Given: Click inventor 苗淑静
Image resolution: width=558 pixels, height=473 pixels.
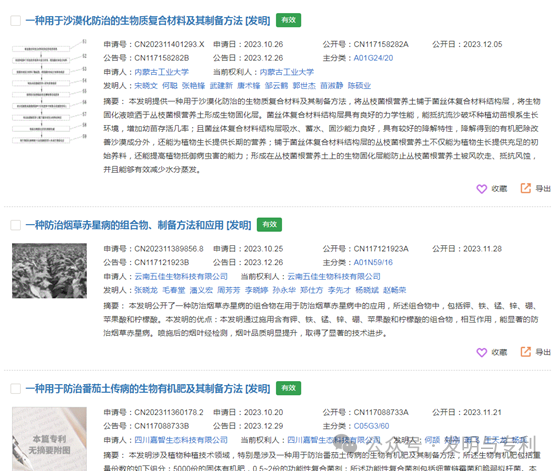Looking at the screenshot, I should pos(332,86).
